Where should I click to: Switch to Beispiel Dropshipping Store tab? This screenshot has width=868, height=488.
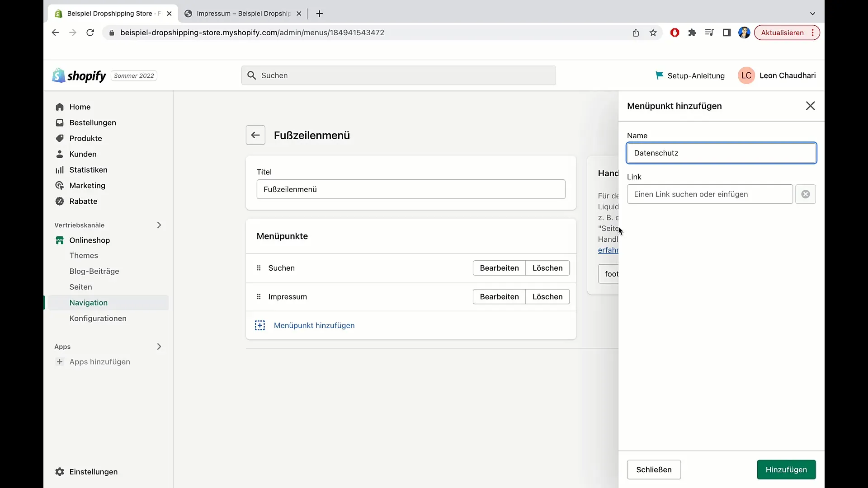[x=113, y=14]
